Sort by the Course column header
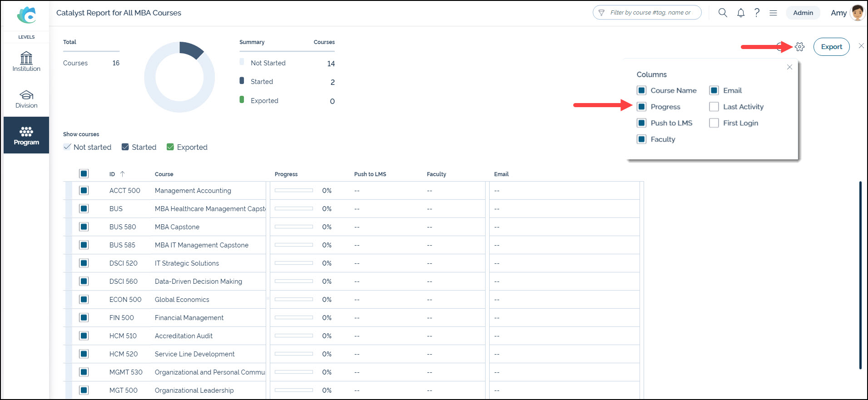 click(x=164, y=174)
